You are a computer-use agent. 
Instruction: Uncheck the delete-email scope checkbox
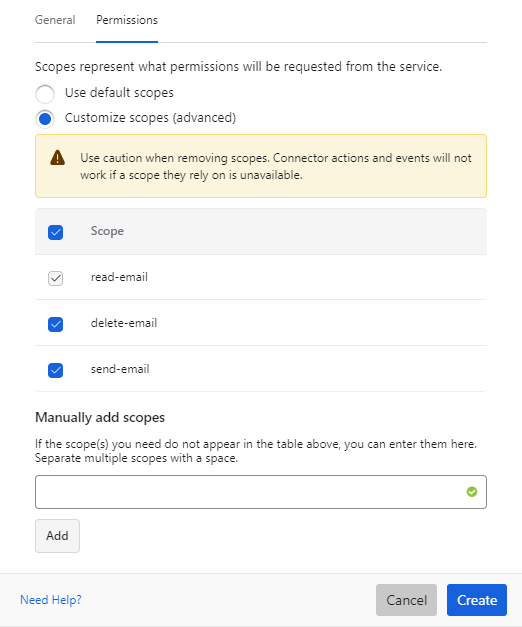click(56, 324)
